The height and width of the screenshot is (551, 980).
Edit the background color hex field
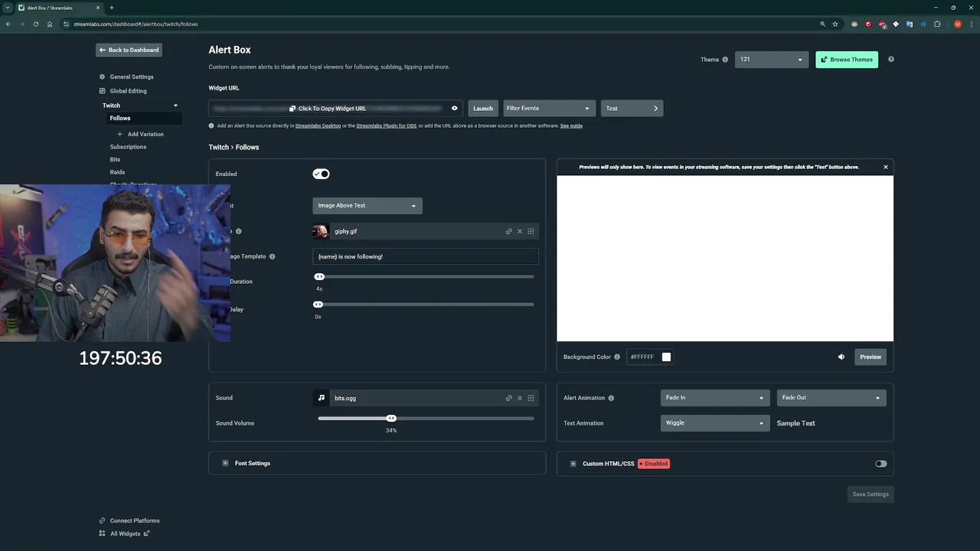pos(642,357)
